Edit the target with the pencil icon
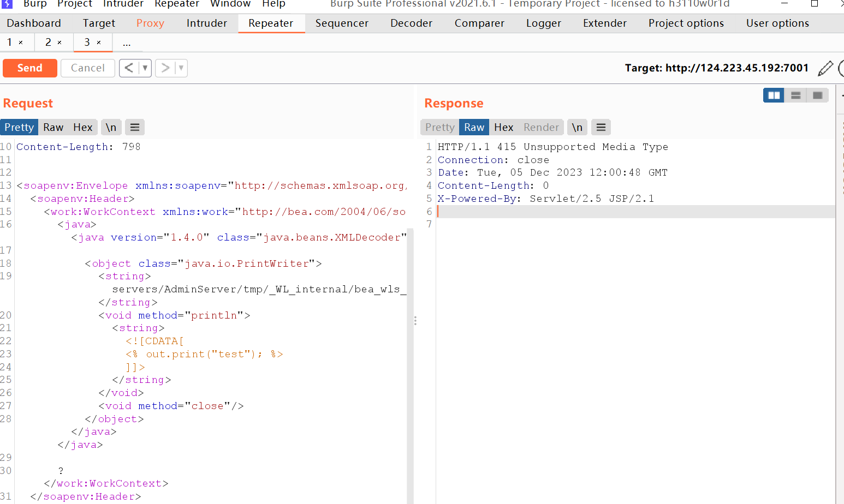This screenshot has height=504, width=844. [x=825, y=68]
